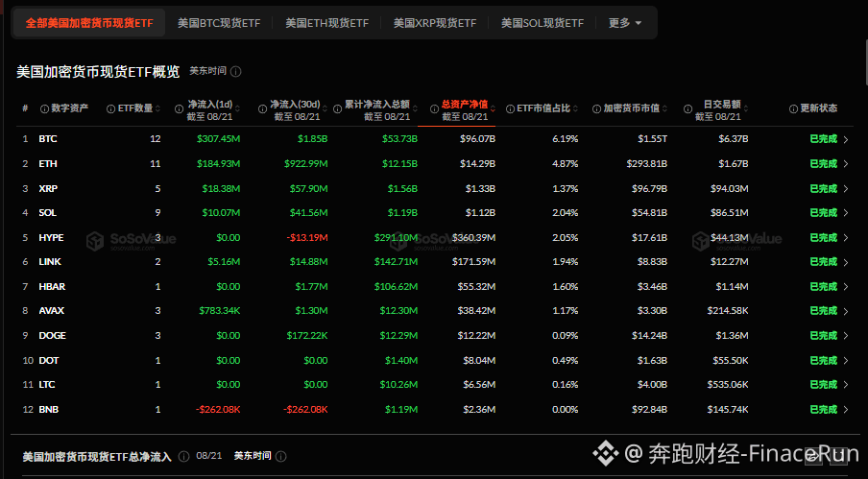Image resolution: width=868 pixels, height=479 pixels.
Task: Click the info icon beside 更新状态 header
Action: (x=793, y=109)
